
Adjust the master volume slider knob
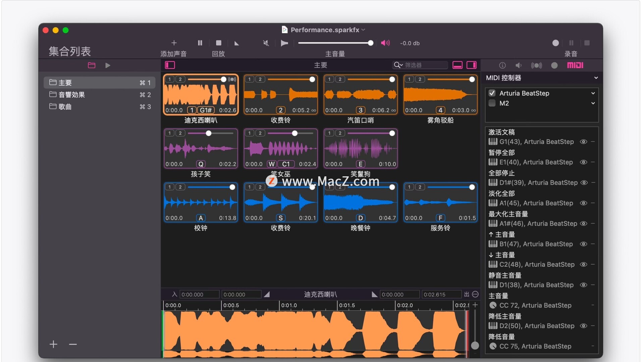pyautogui.click(x=370, y=43)
